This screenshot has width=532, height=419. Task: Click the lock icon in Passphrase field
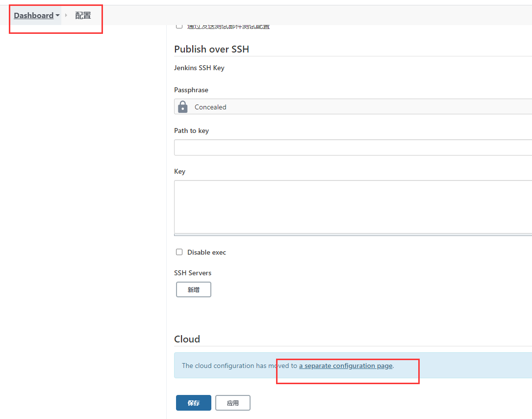tap(182, 106)
